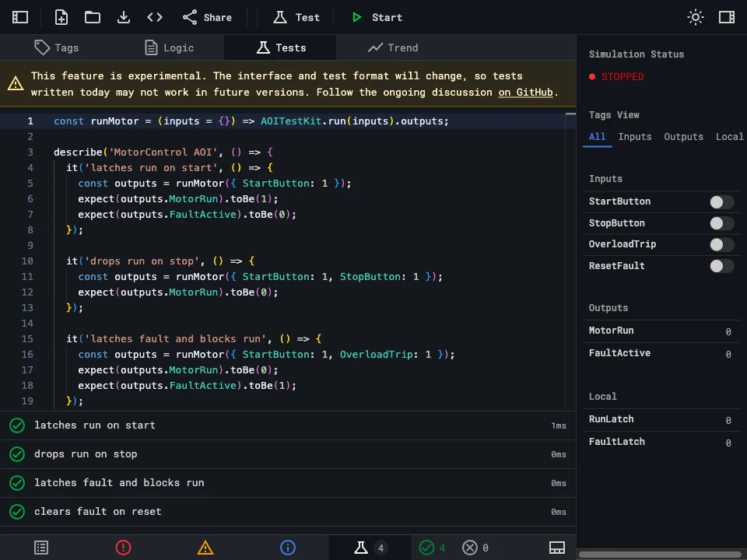The width and height of the screenshot is (747, 560).
Task: Switch to the Logic tab
Action: 169,47
